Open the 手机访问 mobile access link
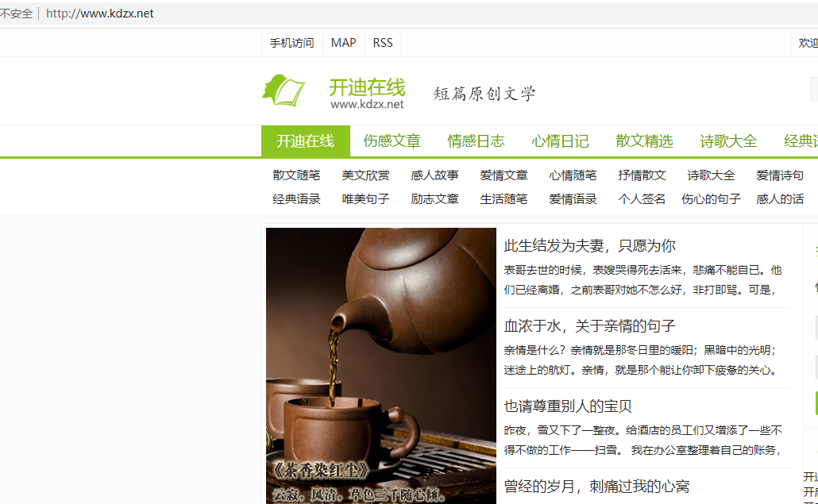This screenshot has height=504, width=818. tap(291, 43)
